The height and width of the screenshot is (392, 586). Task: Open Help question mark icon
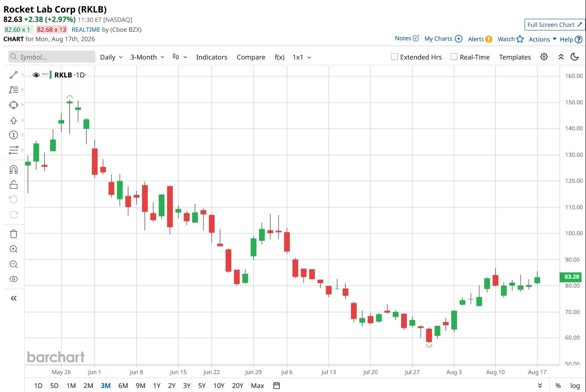point(578,39)
